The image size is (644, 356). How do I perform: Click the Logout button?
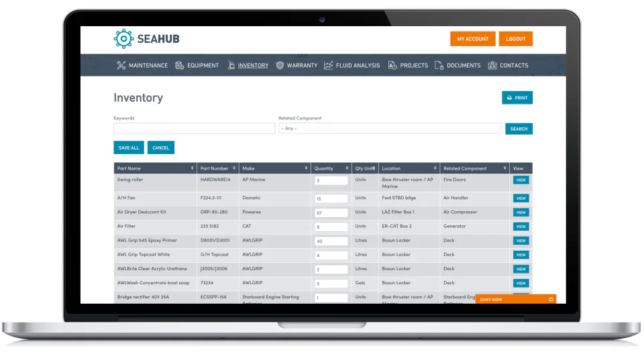click(516, 39)
